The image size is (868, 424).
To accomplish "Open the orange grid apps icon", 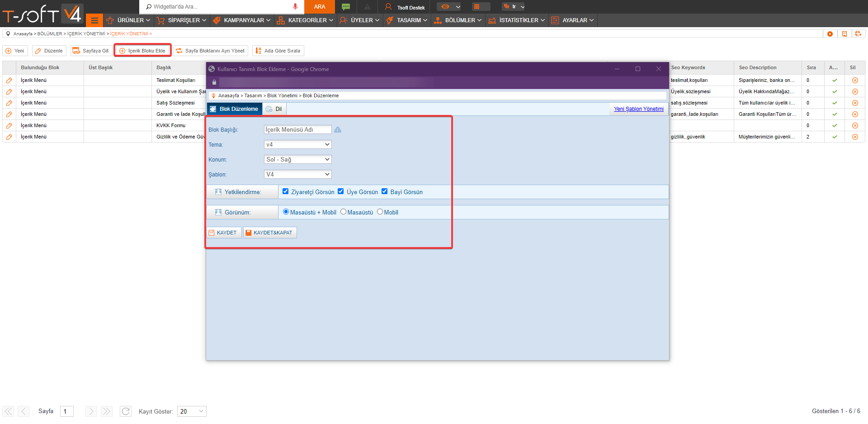I will (477, 6).
